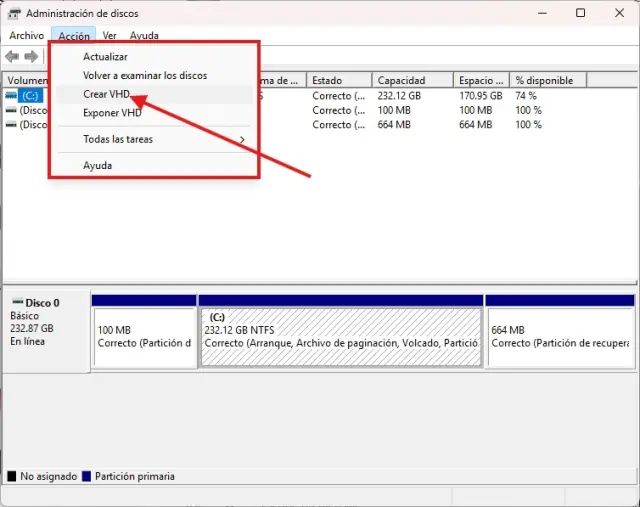Open the Ver menu
The width and height of the screenshot is (640, 507).
click(x=109, y=36)
